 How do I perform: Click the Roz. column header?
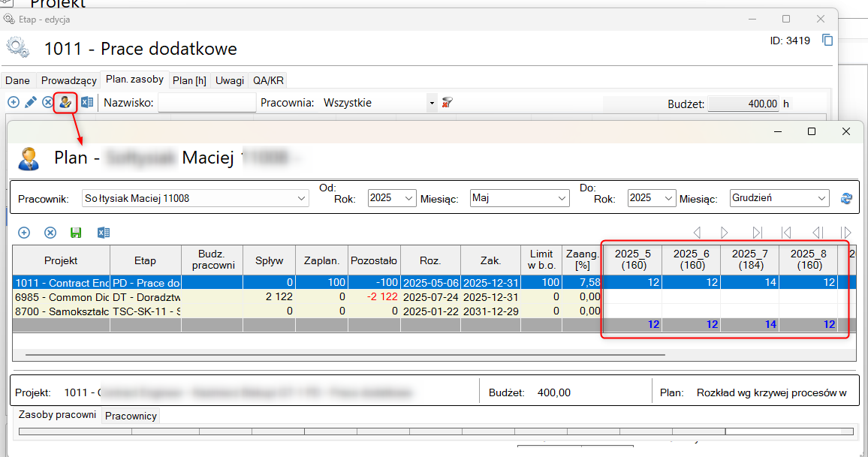pos(430,260)
